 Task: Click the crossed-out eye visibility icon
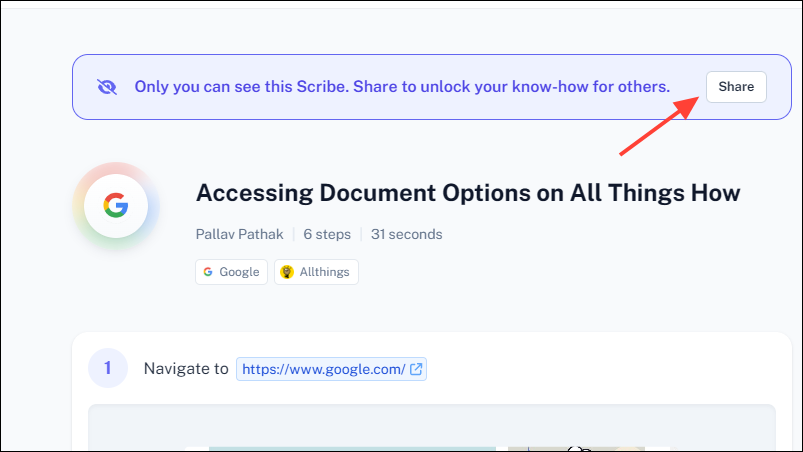coord(107,87)
